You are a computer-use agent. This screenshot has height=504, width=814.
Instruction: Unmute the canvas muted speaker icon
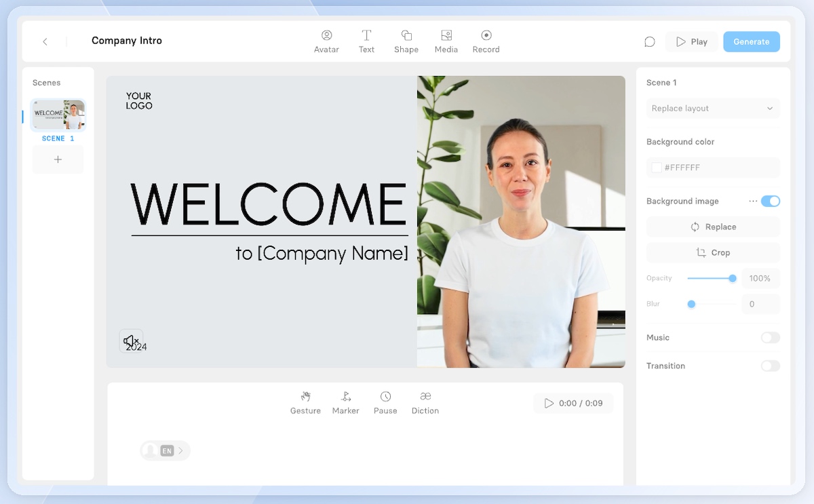132,341
